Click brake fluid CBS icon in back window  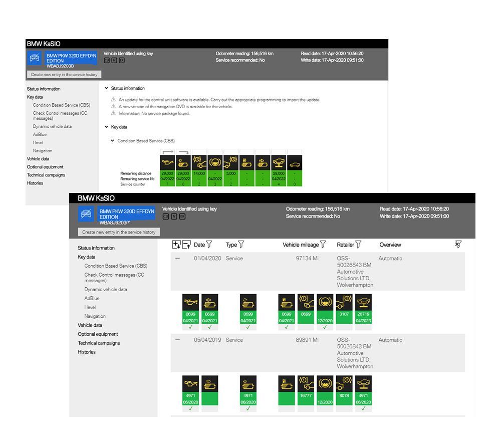pyautogui.click(x=215, y=163)
